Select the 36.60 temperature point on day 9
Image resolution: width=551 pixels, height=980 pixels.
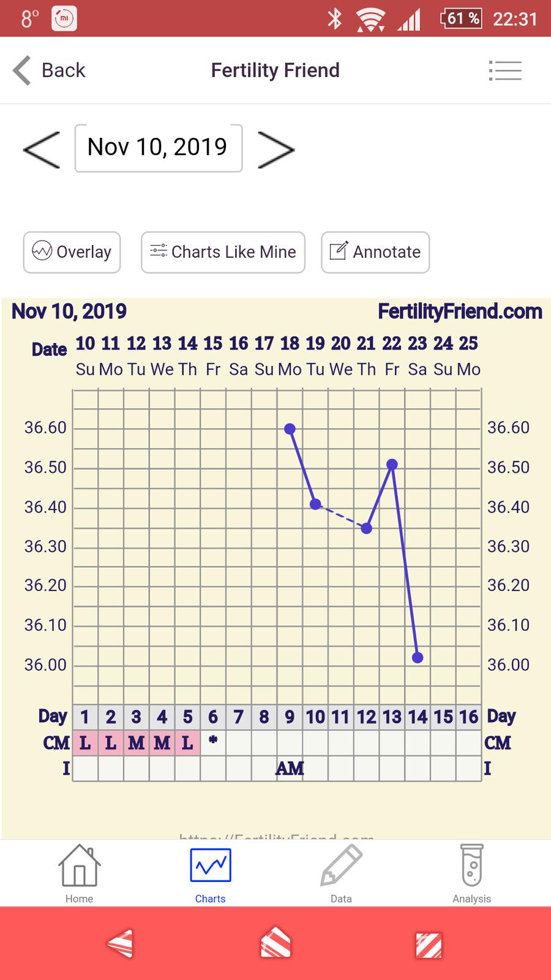290,429
